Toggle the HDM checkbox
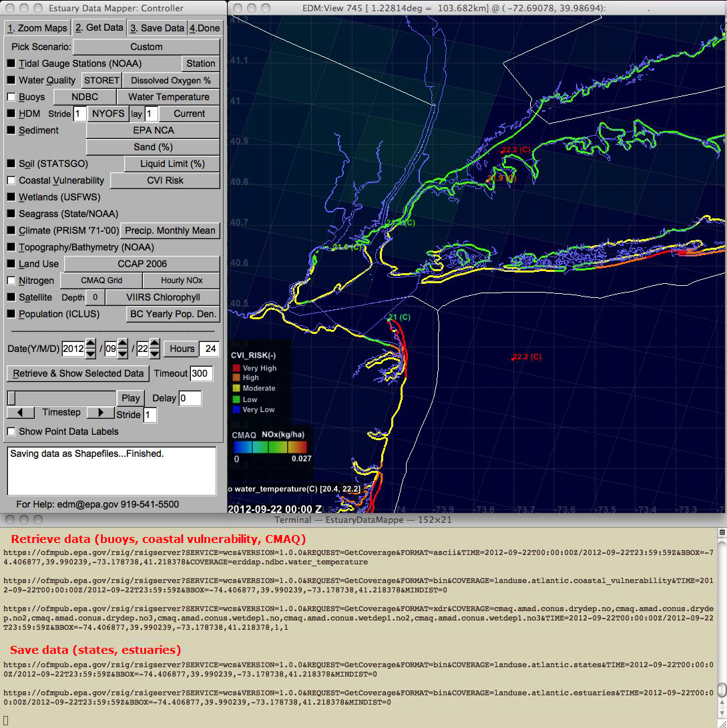Viewport: 727px width, 728px height. 11,114
